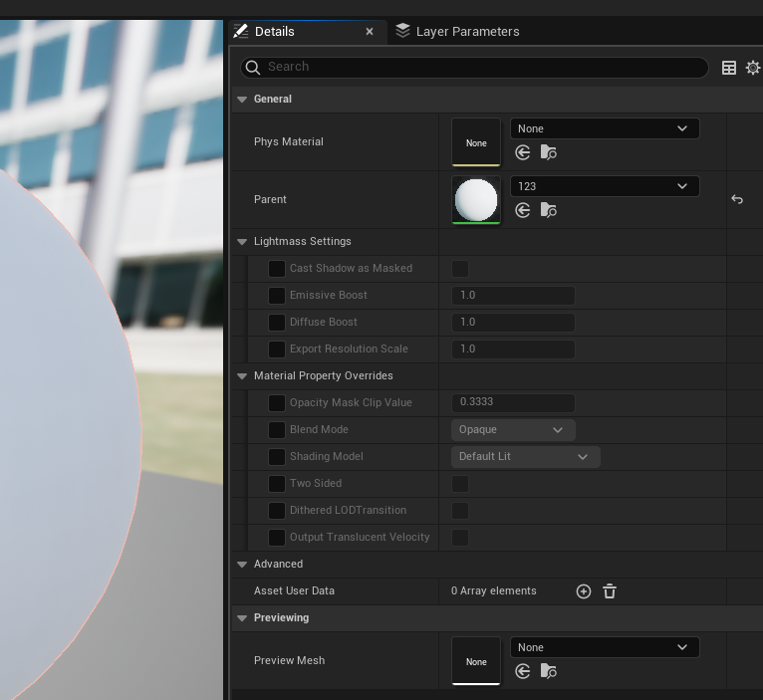Image resolution: width=763 pixels, height=700 pixels.
Task: Open the Parent material 123 dropdown
Action: [x=604, y=186]
